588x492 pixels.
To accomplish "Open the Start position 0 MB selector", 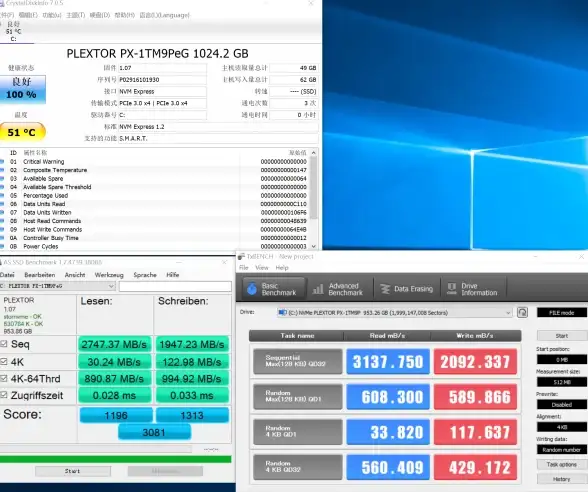I will click(x=561, y=360).
